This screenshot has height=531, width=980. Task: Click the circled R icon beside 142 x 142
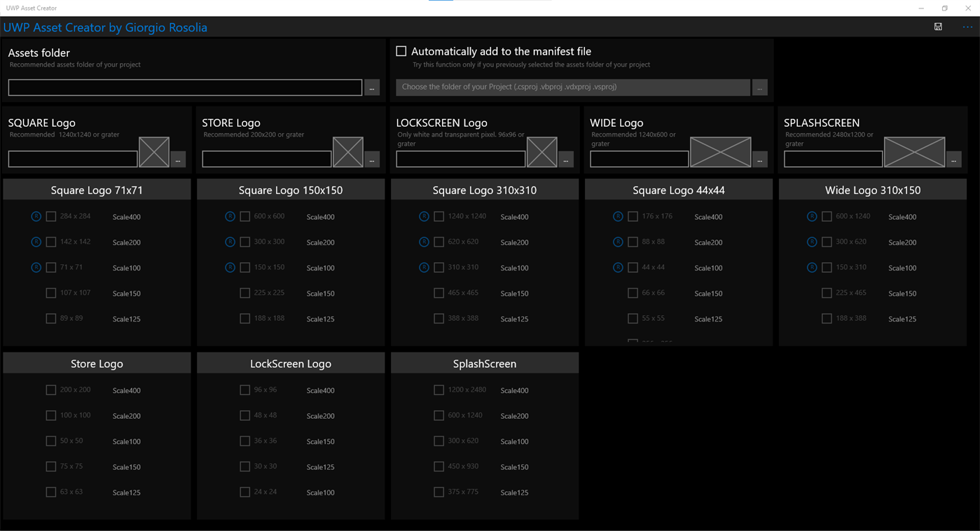[x=36, y=242]
